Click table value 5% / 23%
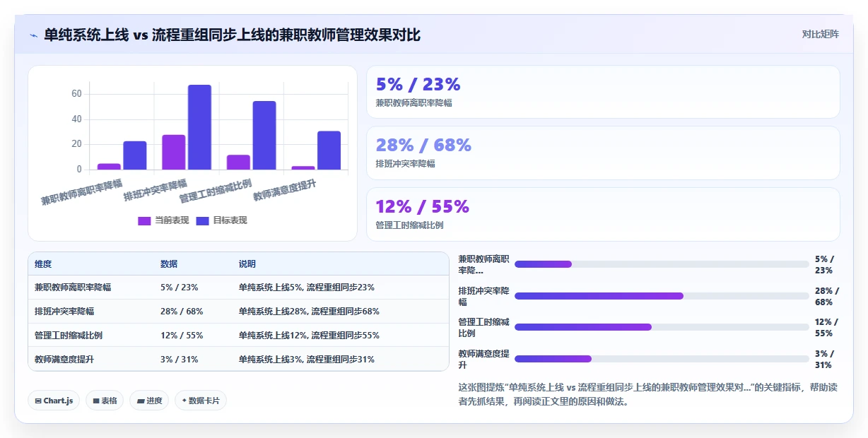The width and height of the screenshot is (868, 438). click(x=180, y=288)
